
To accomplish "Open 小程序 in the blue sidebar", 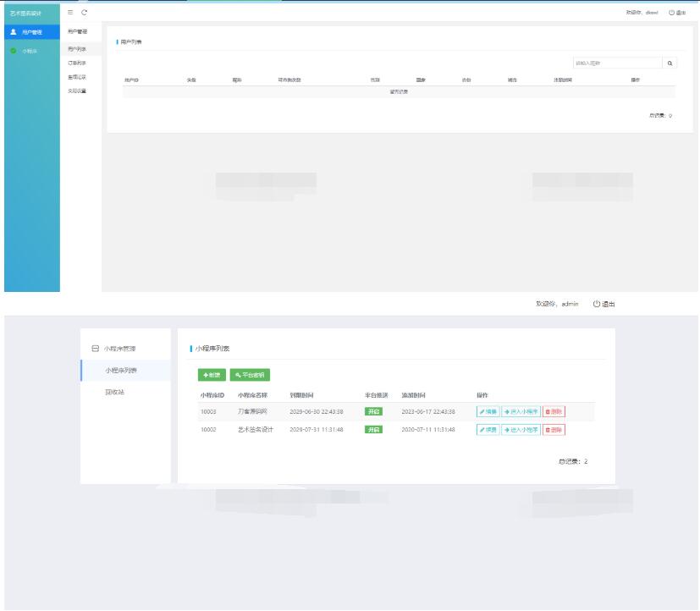I will tap(29, 51).
